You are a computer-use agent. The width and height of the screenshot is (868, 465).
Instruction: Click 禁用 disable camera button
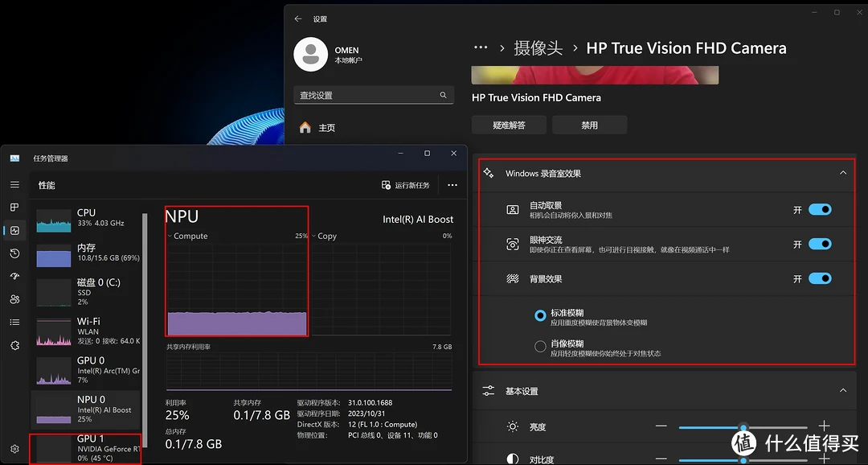pos(590,126)
